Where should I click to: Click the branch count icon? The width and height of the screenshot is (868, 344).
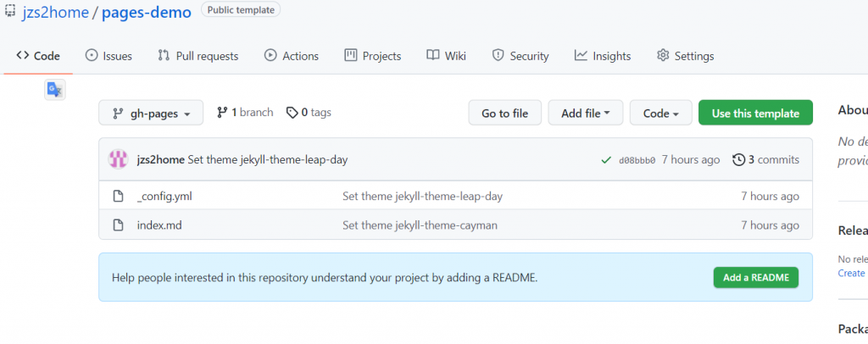[222, 113]
